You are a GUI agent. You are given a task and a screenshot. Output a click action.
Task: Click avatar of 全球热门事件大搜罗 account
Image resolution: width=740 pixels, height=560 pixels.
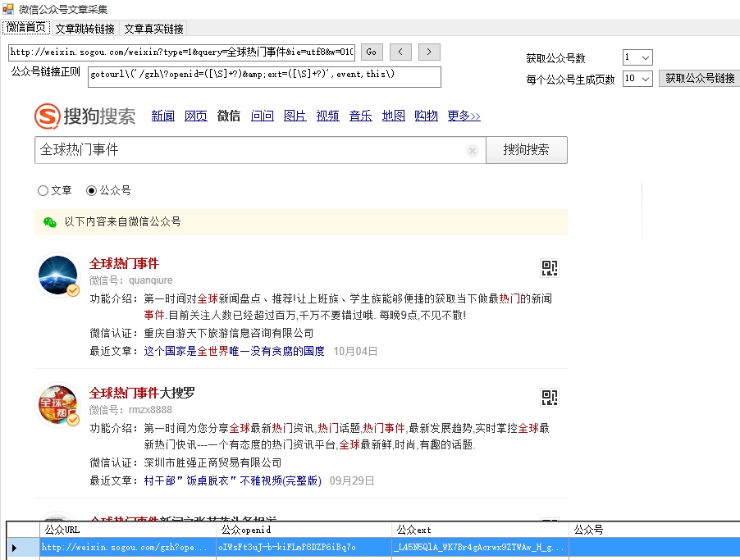(58, 404)
